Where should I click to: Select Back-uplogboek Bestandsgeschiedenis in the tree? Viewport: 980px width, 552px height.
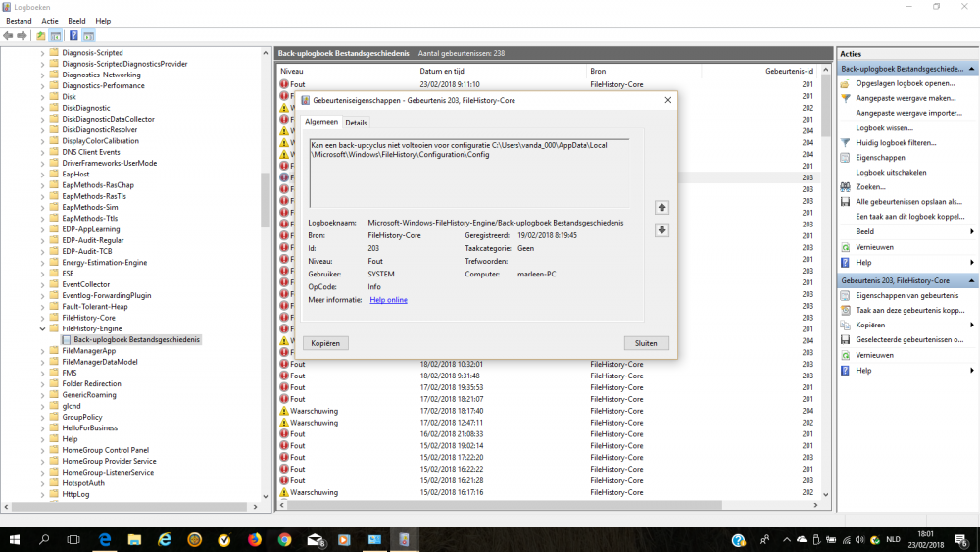click(136, 340)
